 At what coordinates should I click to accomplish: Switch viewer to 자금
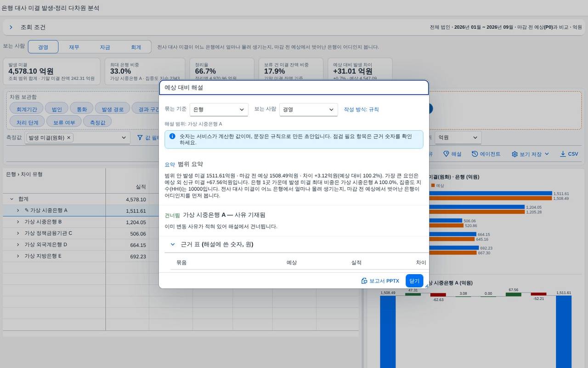point(105,47)
